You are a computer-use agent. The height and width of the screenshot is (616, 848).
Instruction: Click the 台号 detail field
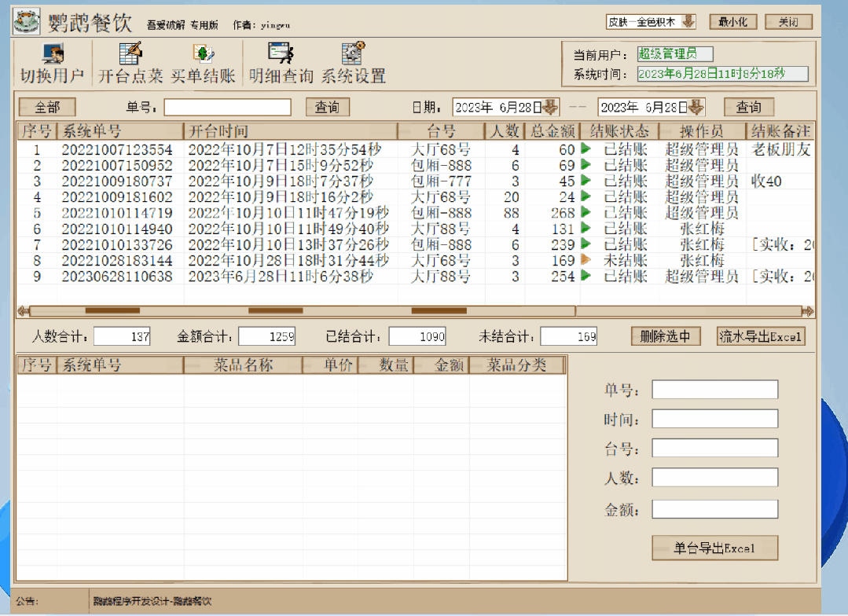pyautogui.click(x=715, y=448)
